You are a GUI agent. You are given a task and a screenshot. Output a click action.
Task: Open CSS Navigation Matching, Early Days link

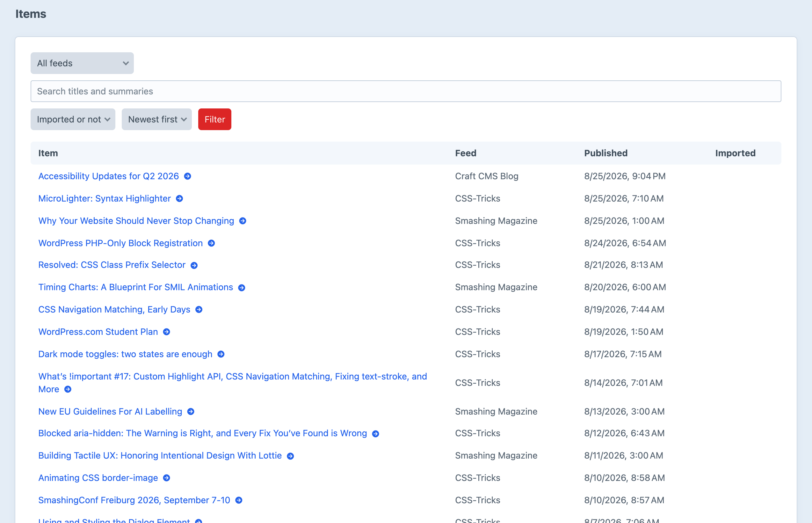coord(114,310)
